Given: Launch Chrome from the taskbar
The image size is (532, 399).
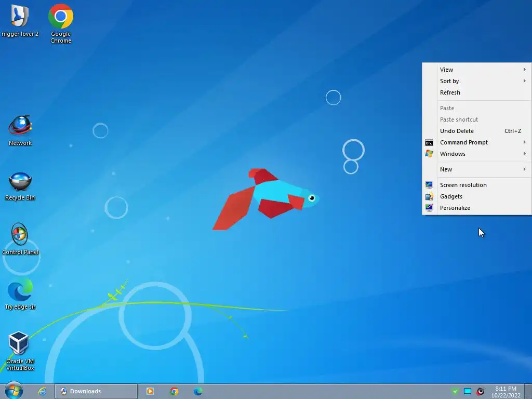Looking at the screenshot, I should click(x=174, y=391).
